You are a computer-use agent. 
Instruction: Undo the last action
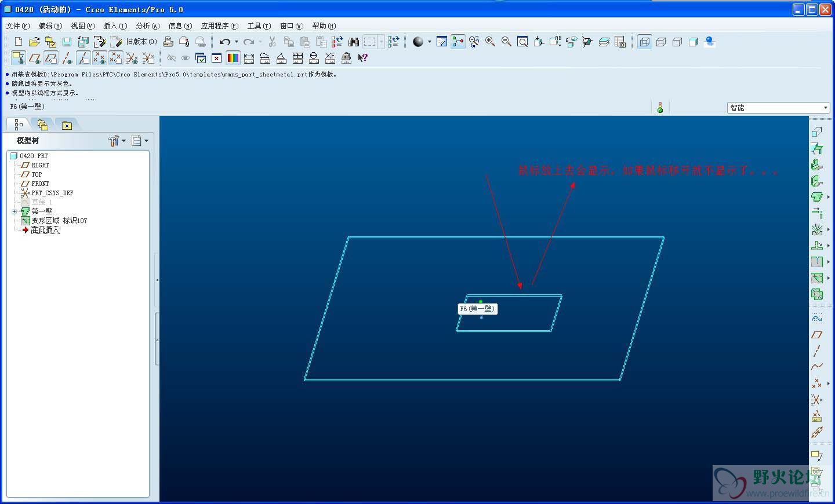click(225, 42)
